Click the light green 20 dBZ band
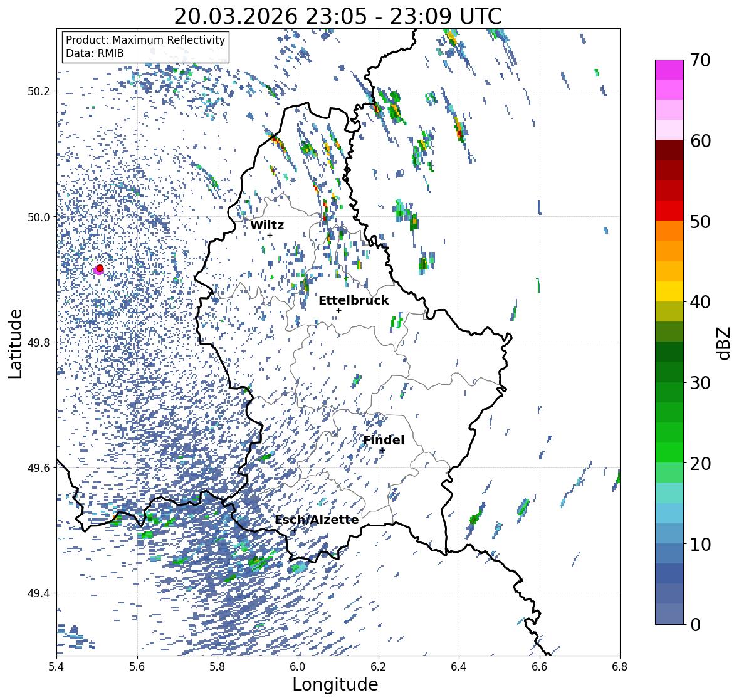Screen dimensions: 739x700 click(669, 473)
